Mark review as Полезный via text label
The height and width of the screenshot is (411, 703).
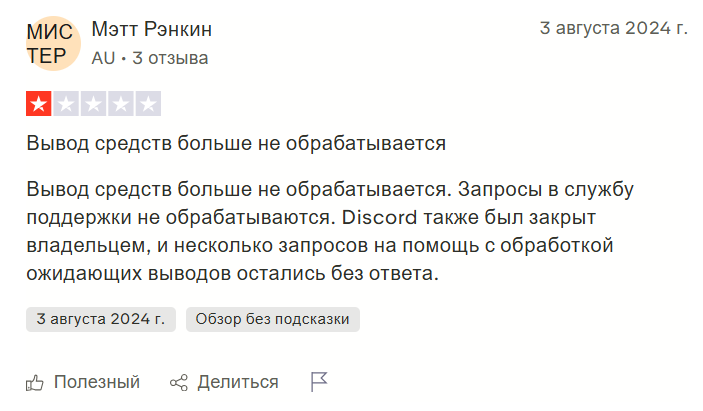[x=97, y=382]
